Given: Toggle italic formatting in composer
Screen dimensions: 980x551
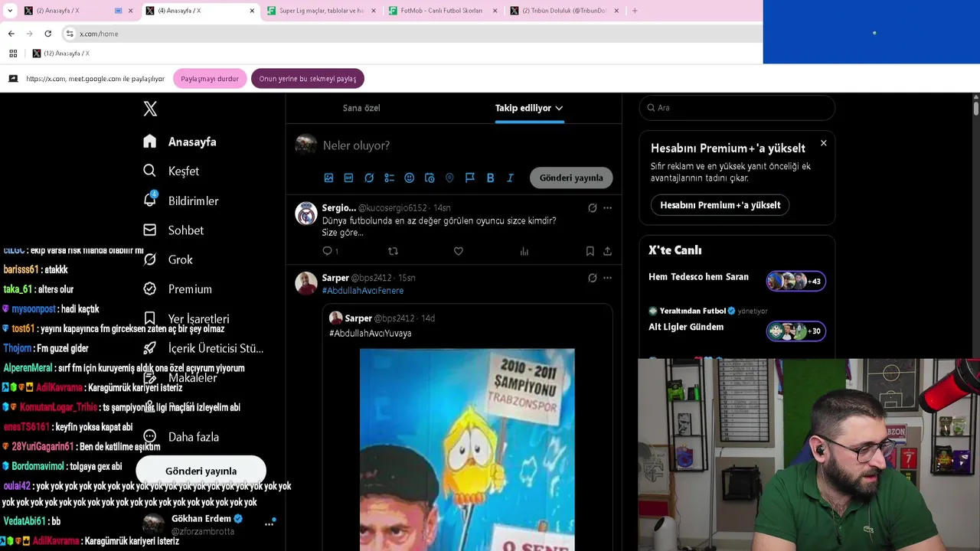Looking at the screenshot, I should (510, 178).
